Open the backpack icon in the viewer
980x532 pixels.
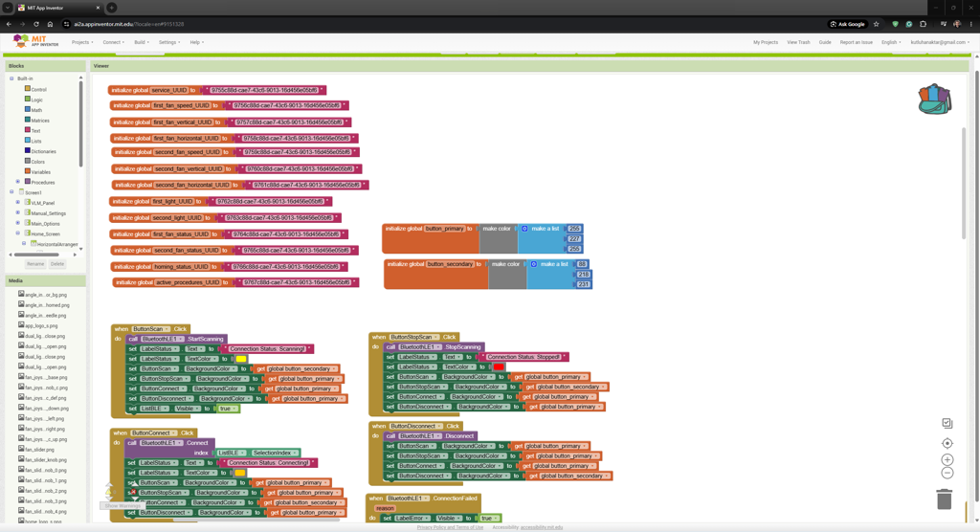[934, 99]
